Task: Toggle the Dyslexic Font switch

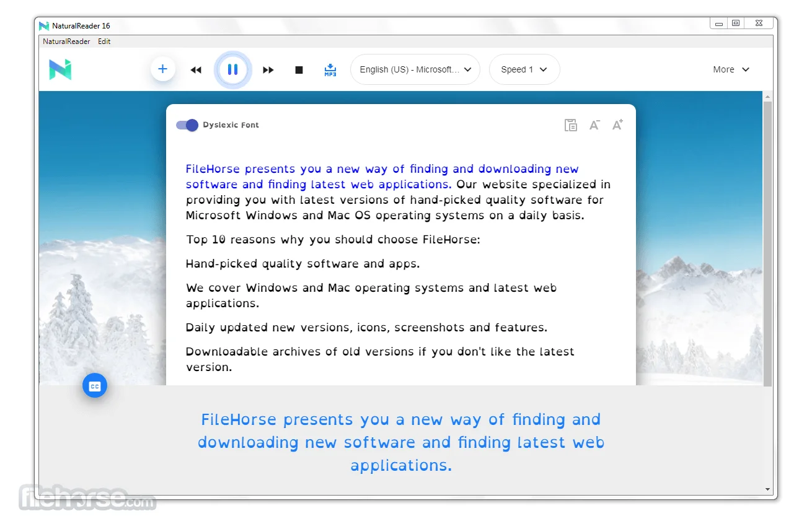Action: tap(187, 125)
